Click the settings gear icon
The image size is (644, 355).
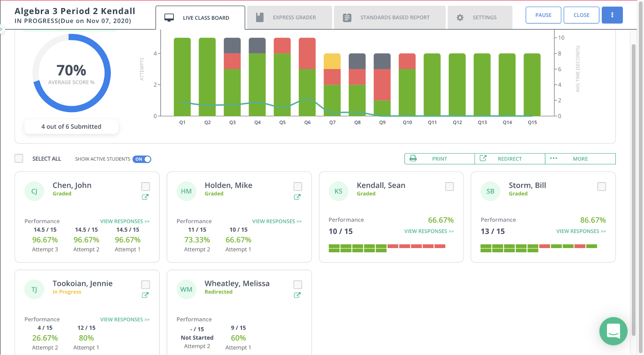[x=460, y=18]
